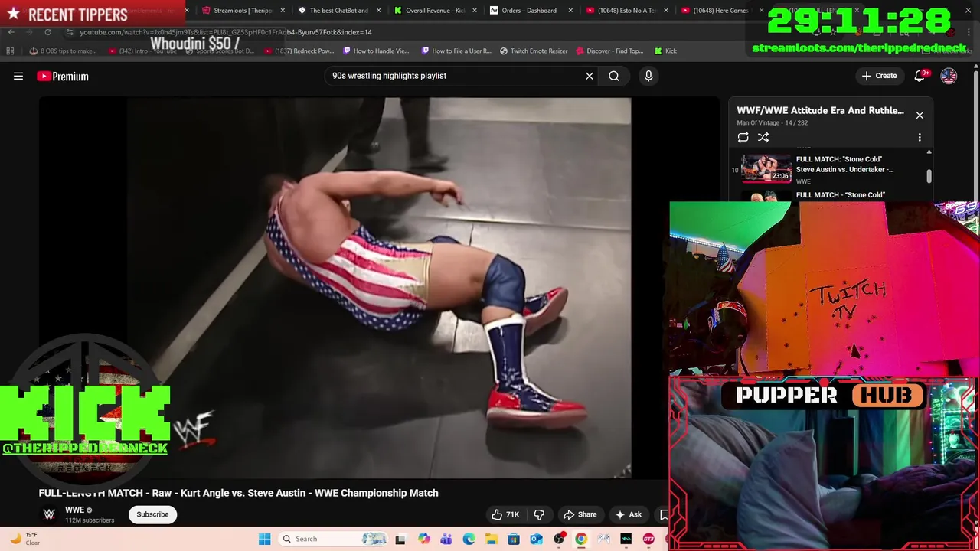This screenshot has width=980, height=551.
Task: Open OBS Studio on taskbar
Action: coord(559,539)
